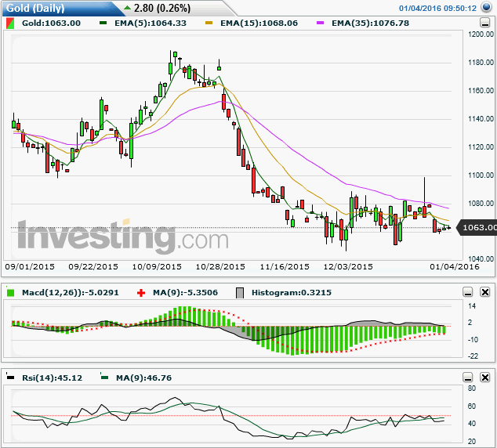Click the green Macd legend square
The height and width of the screenshot is (448, 497).
point(10,293)
